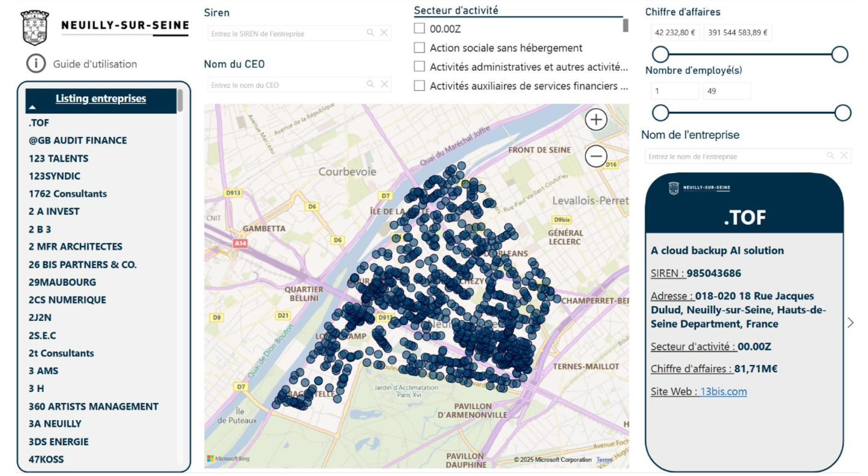Viewport: 868px width, 476px height.
Task: Expand next card with right chevron
Action: click(850, 323)
